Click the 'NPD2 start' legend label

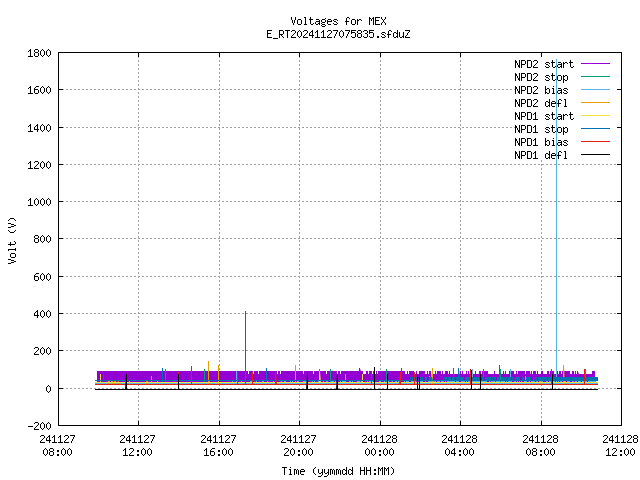[x=544, y=64]
